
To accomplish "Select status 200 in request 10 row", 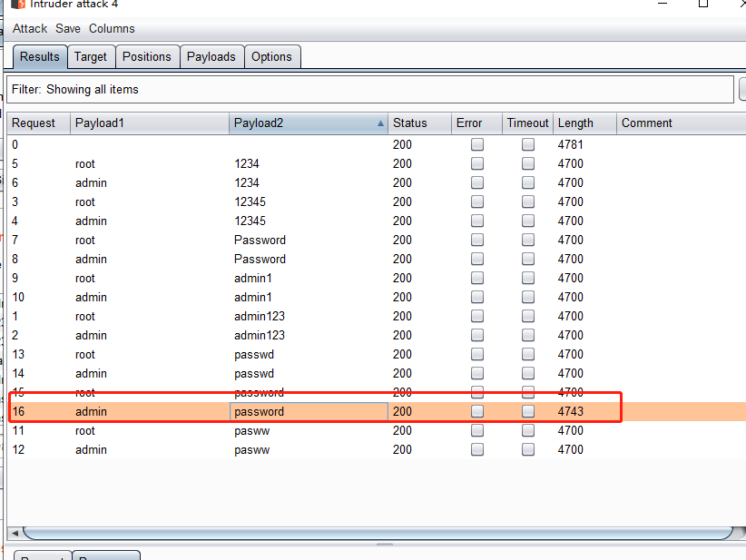I will pyautogui.click(x=402, y=297).
